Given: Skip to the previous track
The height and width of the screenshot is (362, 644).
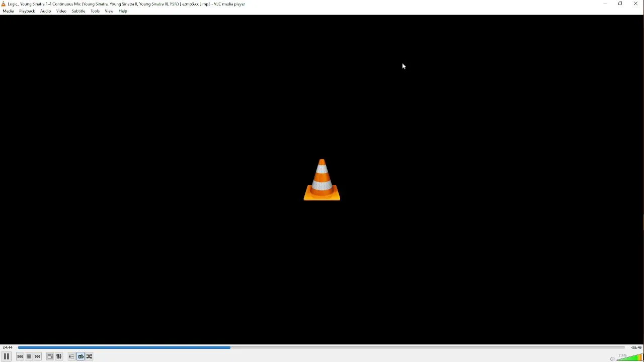Looking at the screenshot, I should pos(20,357).
